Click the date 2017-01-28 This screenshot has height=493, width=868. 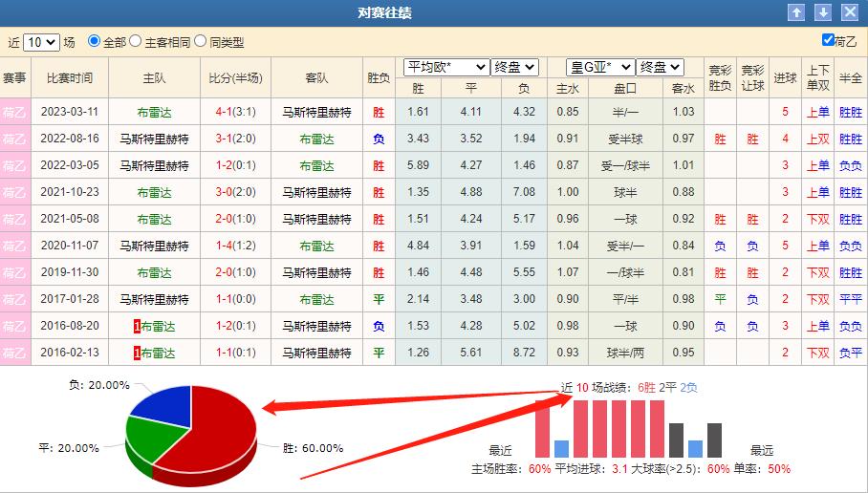point(70,299)
